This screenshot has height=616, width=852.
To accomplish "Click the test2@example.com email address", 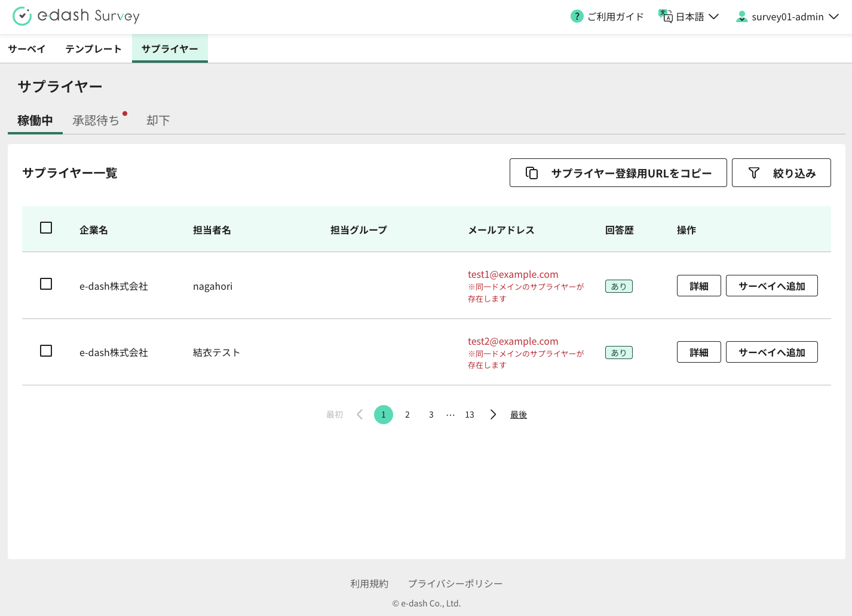I will click(x=513, y=341).
